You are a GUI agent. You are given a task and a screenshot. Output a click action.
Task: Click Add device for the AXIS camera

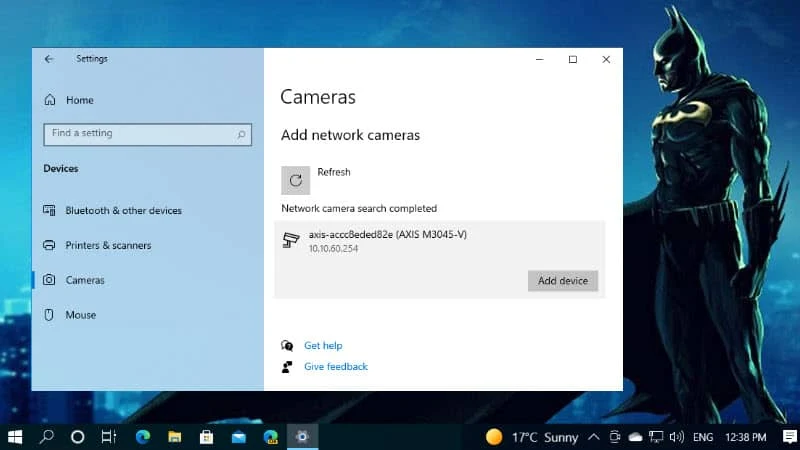(563, 281)
